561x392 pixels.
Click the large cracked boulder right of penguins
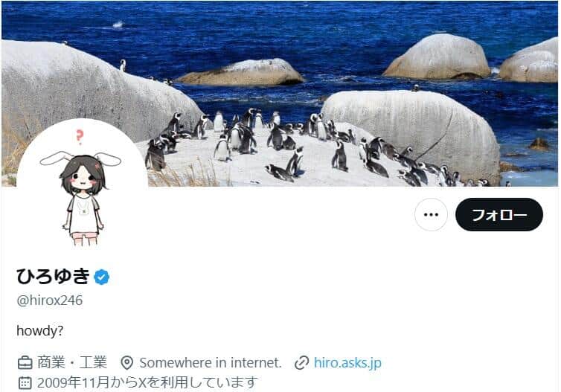point(411,131)
